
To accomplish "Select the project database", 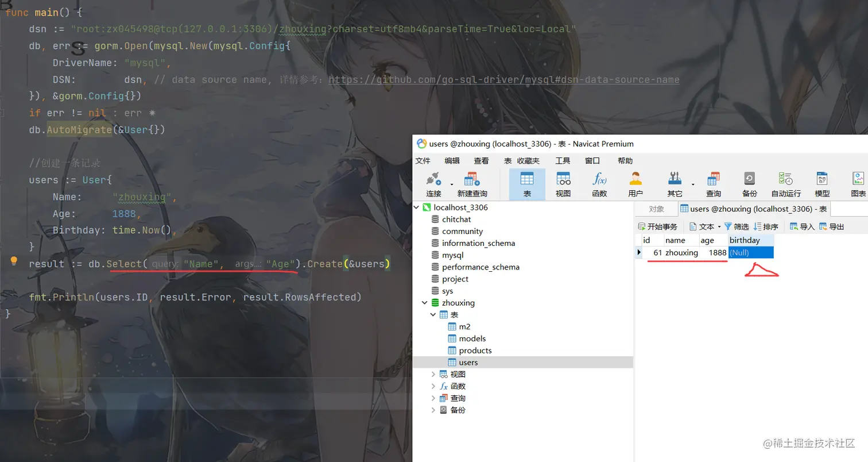I will (455, 279).
